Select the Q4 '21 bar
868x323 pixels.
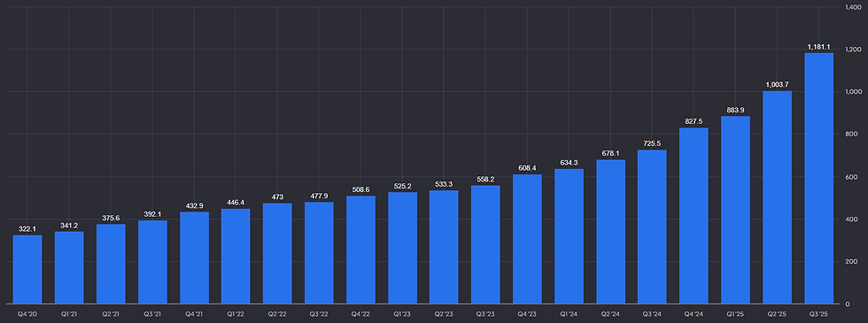[x=194, y=258]
